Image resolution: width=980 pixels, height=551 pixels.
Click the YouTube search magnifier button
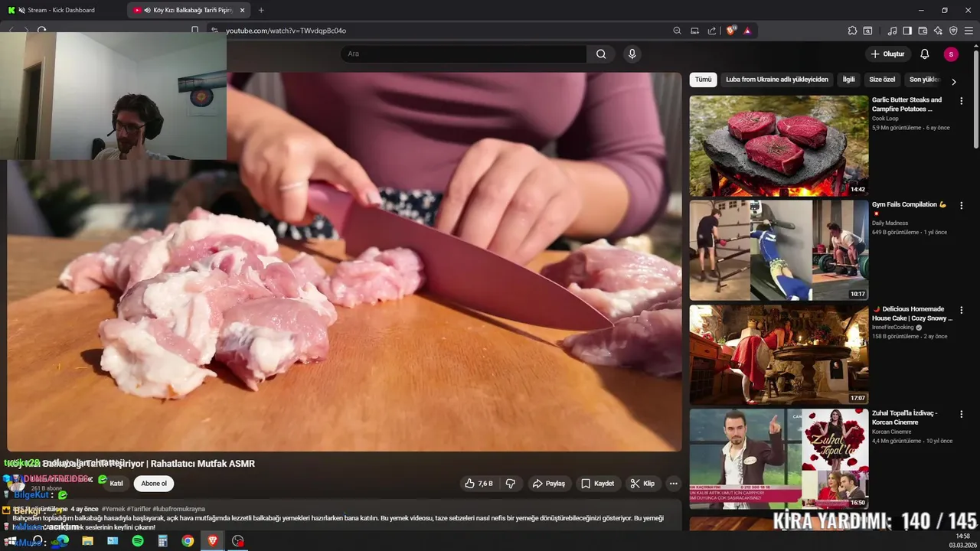click(x=601, y=54)
